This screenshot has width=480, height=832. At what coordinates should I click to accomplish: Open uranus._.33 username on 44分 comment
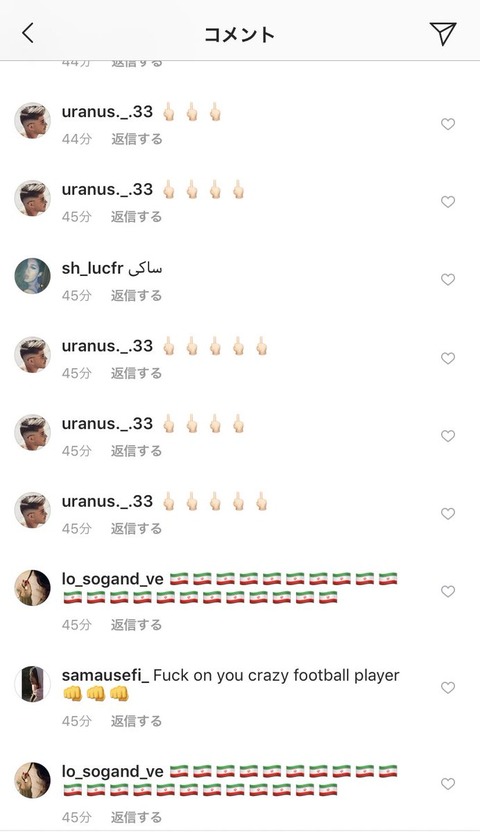coord(107,112)
